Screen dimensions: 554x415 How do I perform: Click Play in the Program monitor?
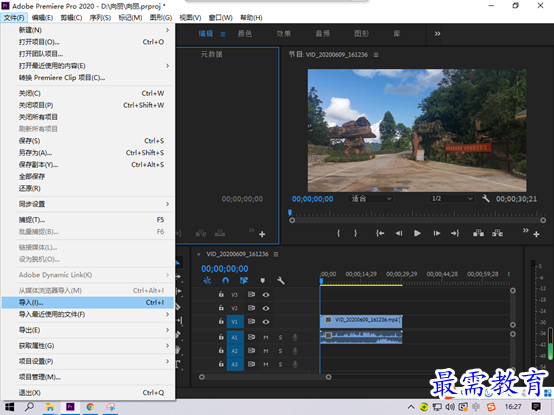click(x=417, y=233)
